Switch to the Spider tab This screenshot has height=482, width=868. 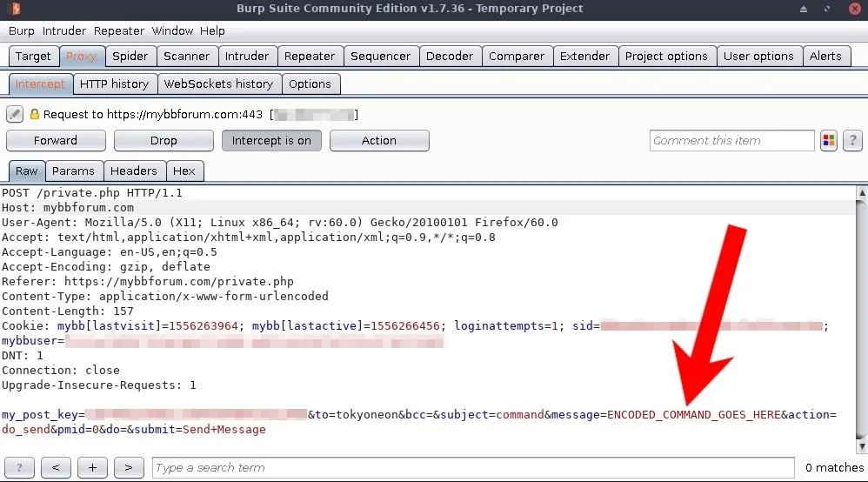click(130, 56)
